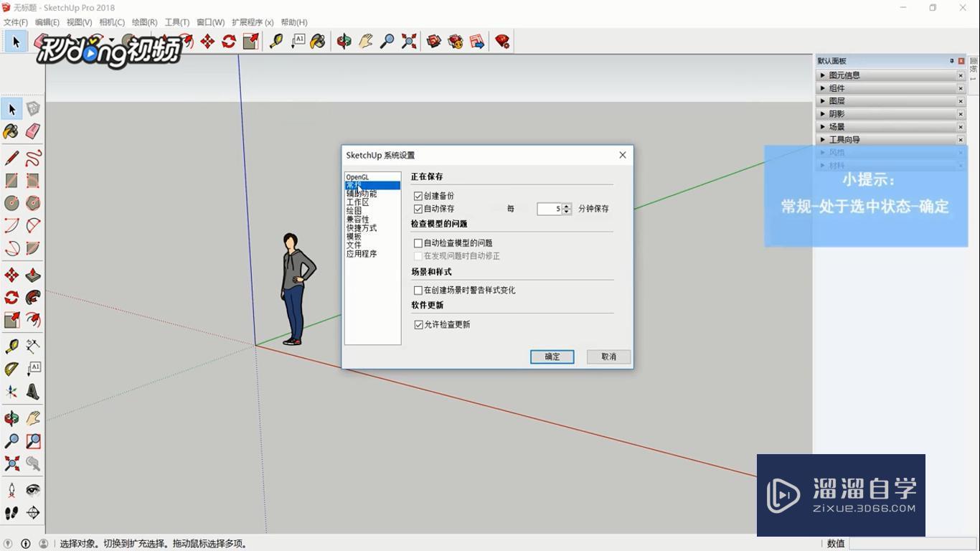Screen dimensions: 980x551
Task: Pin the default tray panel
Action: pyautogui.click(x=952, y=61)
